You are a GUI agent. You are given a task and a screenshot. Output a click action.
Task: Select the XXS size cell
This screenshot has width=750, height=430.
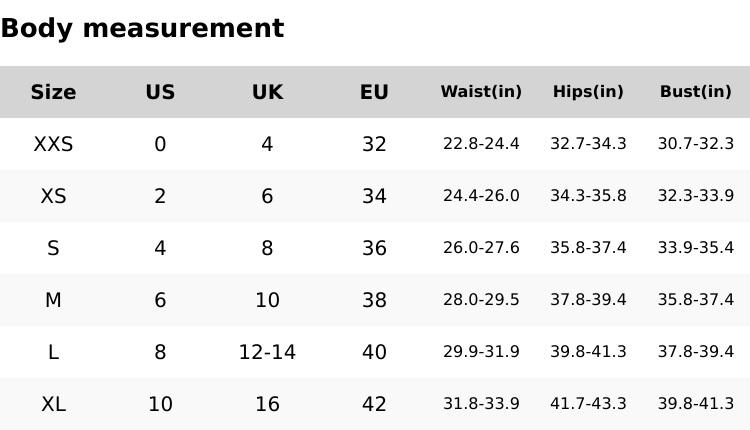pos(53,144)
